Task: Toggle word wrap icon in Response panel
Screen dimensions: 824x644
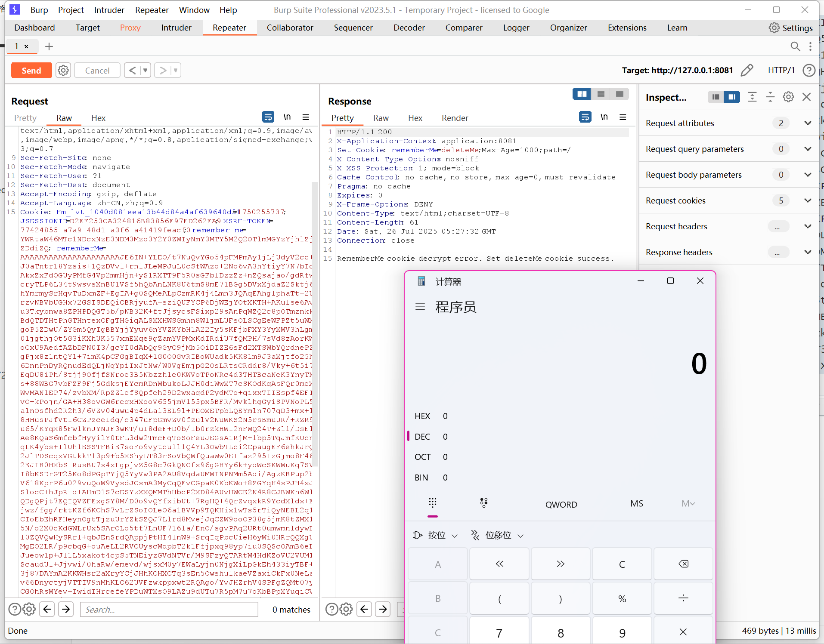Action: (x=585, y=117)
